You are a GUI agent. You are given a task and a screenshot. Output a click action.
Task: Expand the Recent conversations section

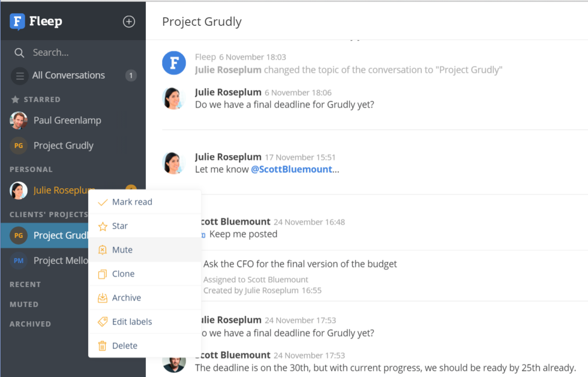coord(25,285)
